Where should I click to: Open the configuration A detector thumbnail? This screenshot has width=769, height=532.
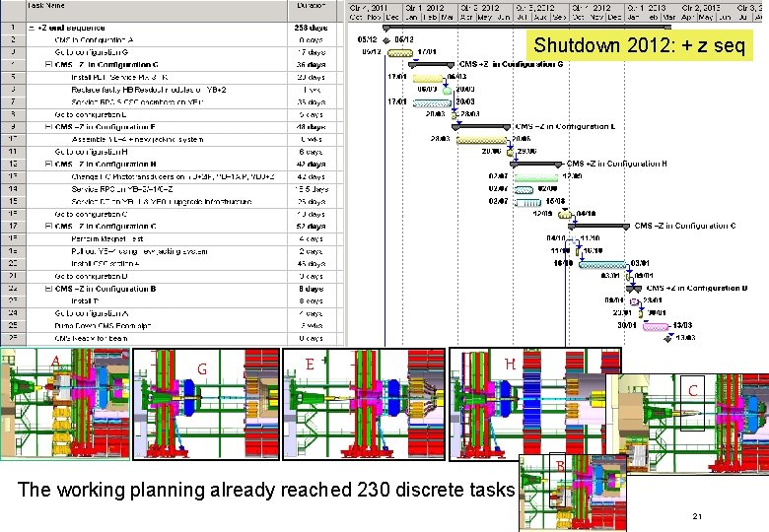pos(65,404)
